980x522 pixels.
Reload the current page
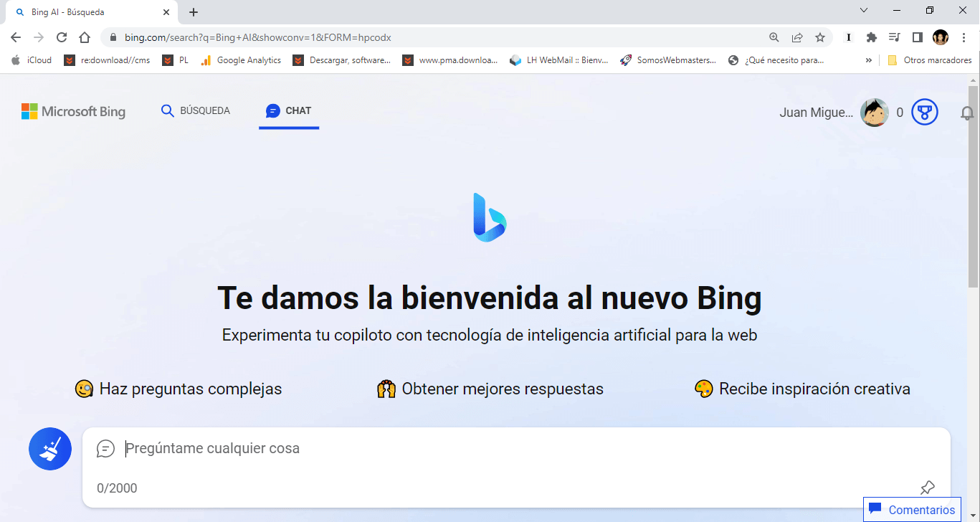62,37
